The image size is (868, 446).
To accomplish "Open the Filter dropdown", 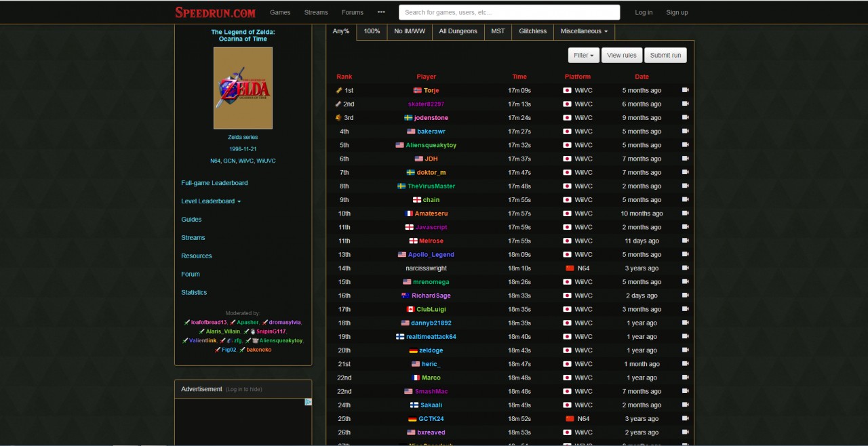I will 583,56.
